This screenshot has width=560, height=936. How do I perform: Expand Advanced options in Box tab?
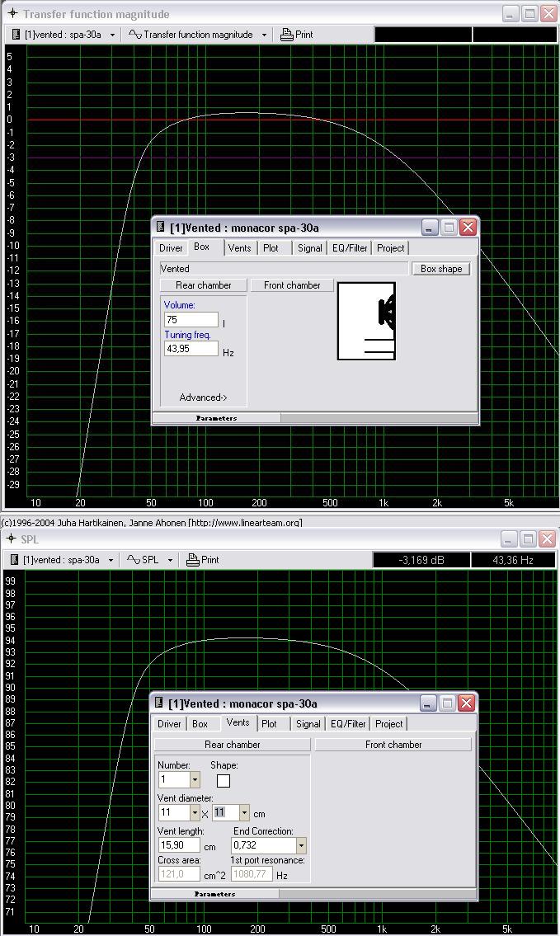203,397
